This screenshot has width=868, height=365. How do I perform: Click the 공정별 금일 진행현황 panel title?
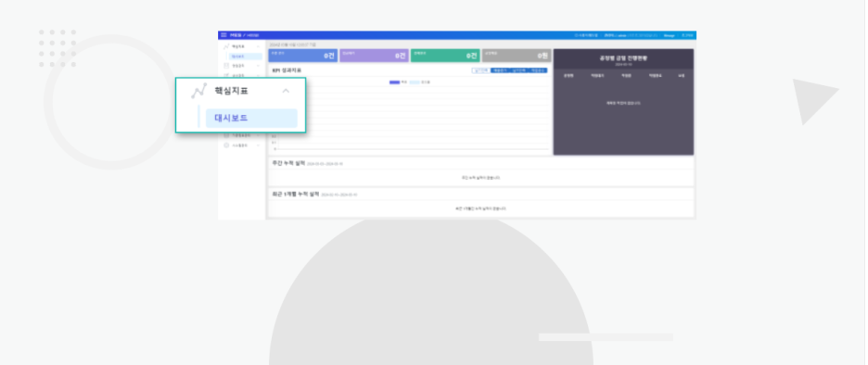(623, 57)
